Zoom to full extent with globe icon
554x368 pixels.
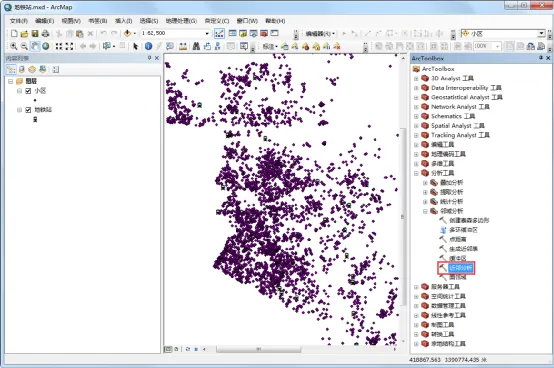click(x=46, y=46)
